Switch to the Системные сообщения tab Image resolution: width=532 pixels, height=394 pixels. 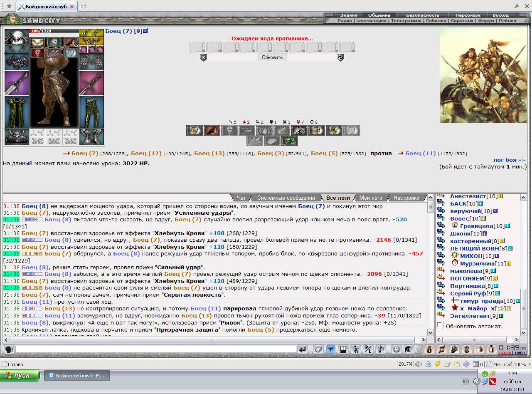tap(286, 198)
